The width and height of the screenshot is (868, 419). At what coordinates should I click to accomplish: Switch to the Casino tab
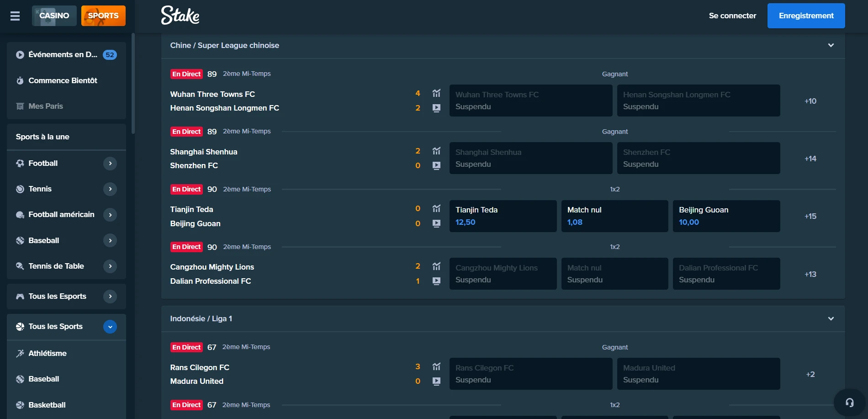(x=54, y=16)
